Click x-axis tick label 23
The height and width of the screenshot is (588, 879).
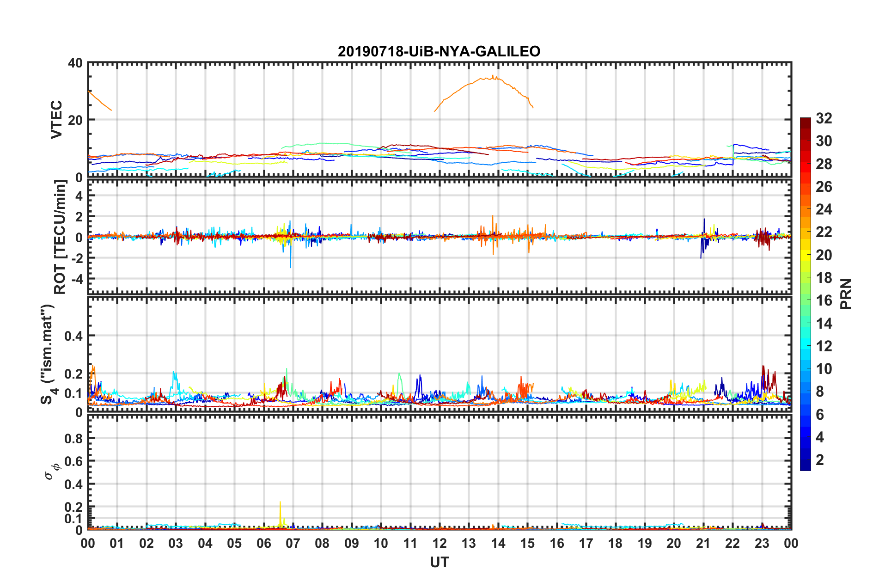click(762, 543)
